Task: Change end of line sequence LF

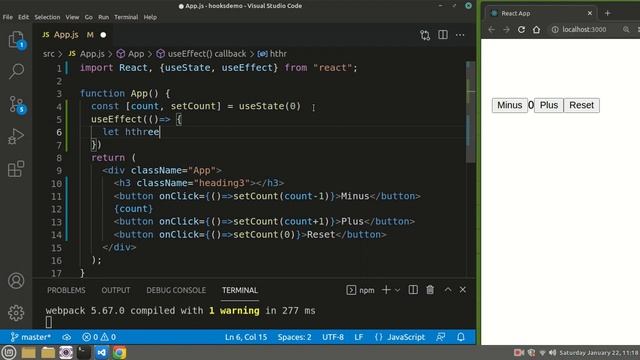Action: click(359, 337)
